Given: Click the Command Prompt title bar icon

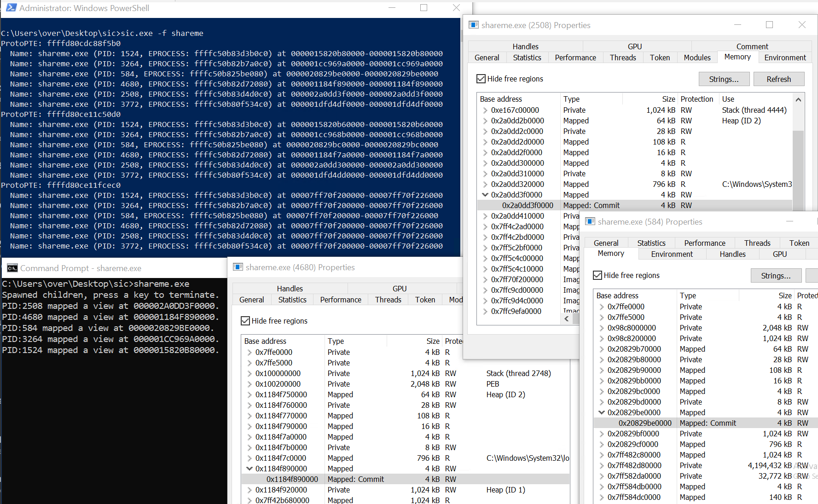Looking at the screenshot, I should (x=12, y=268).
